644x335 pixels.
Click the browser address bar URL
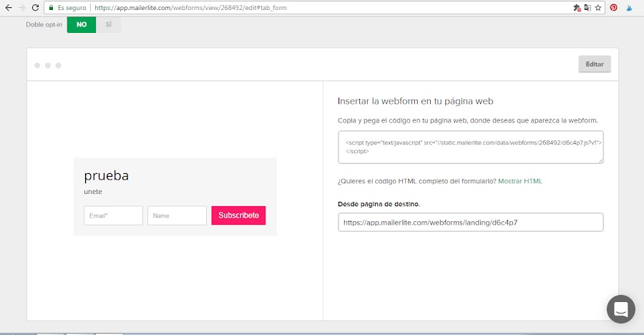coord(190,8)
